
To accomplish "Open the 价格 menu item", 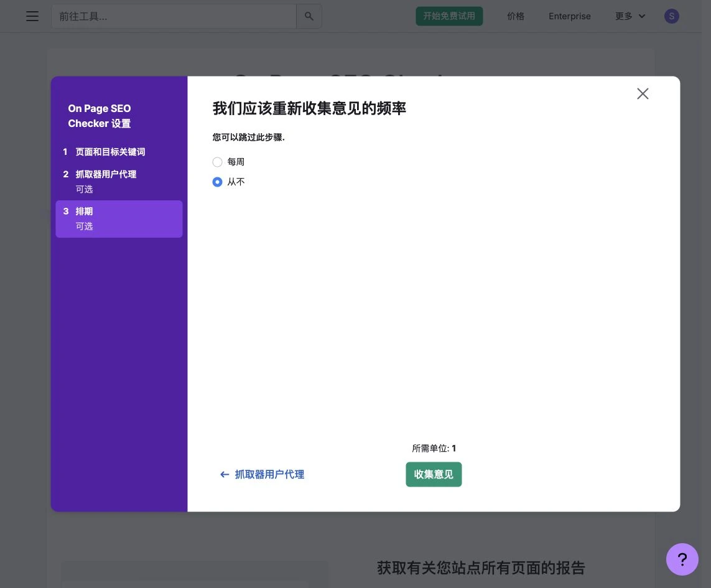I will tap(516, 16).
